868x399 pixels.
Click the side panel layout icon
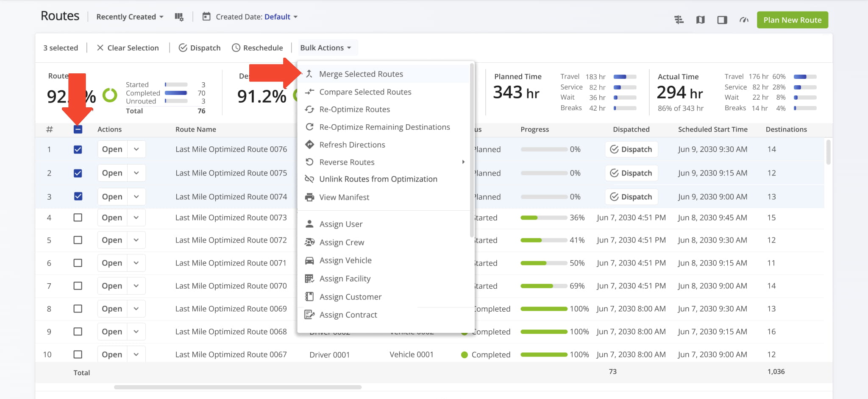pos(722,20)
